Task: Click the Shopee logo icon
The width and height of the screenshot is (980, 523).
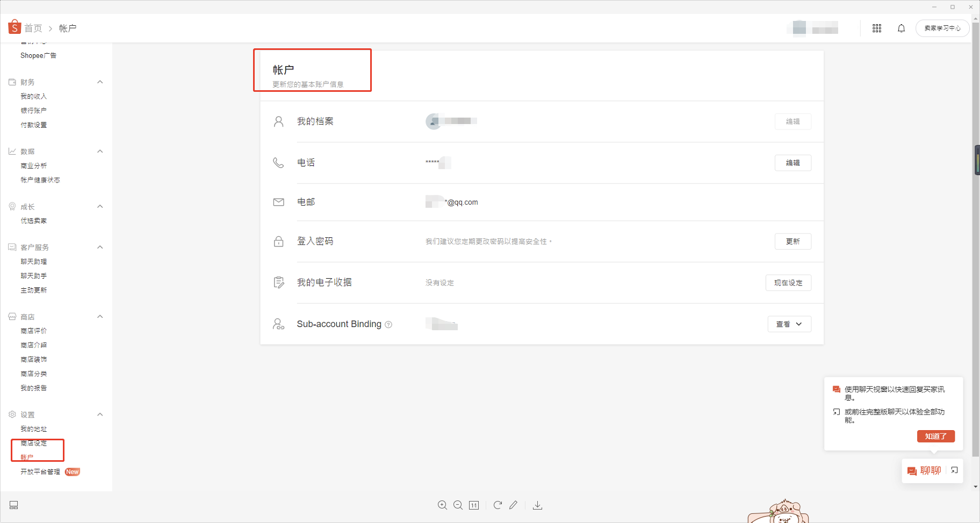Action: click(15, 27)
